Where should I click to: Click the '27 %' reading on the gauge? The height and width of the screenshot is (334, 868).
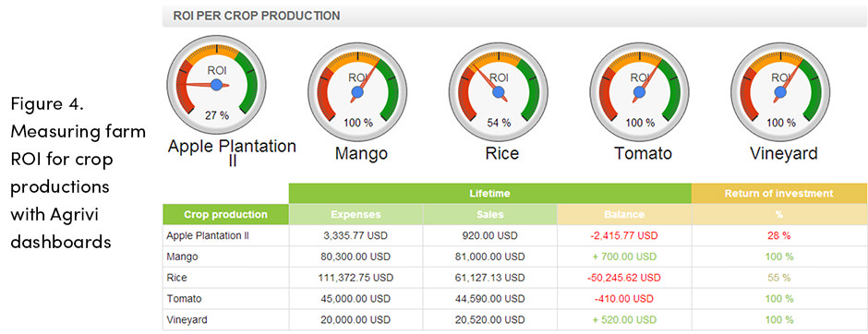pyautogui.click(x=216, y=115)
